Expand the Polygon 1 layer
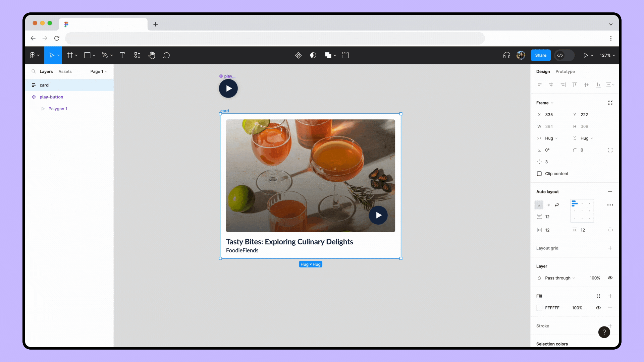644x362 pixels. [x=43, y=109]
